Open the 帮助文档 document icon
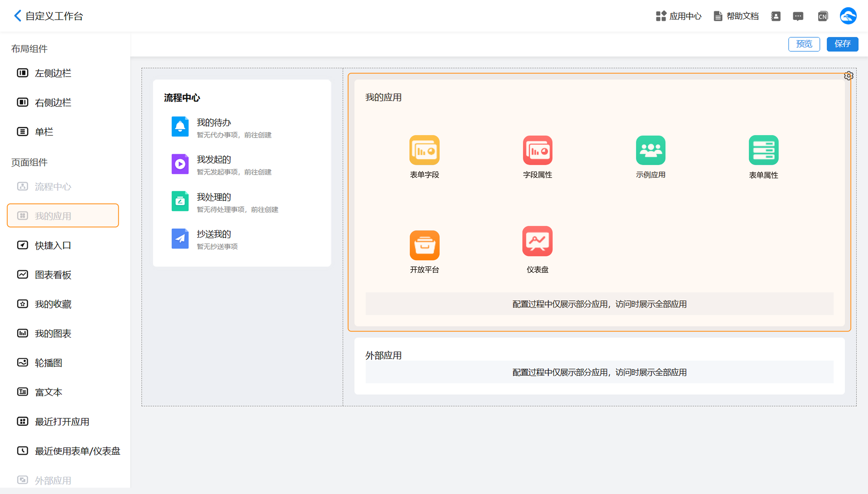This screenshot has height=494, width=868. coord(718,16)
